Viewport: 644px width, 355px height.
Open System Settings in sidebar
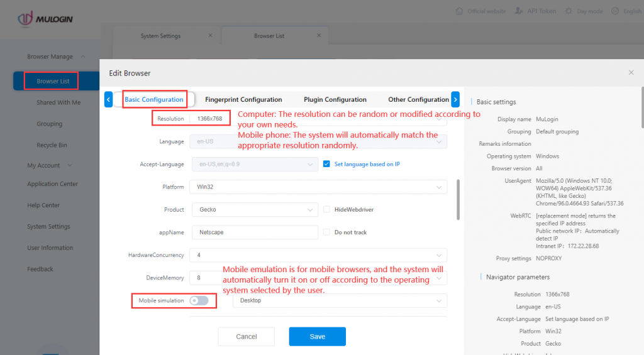pos(48,227)
